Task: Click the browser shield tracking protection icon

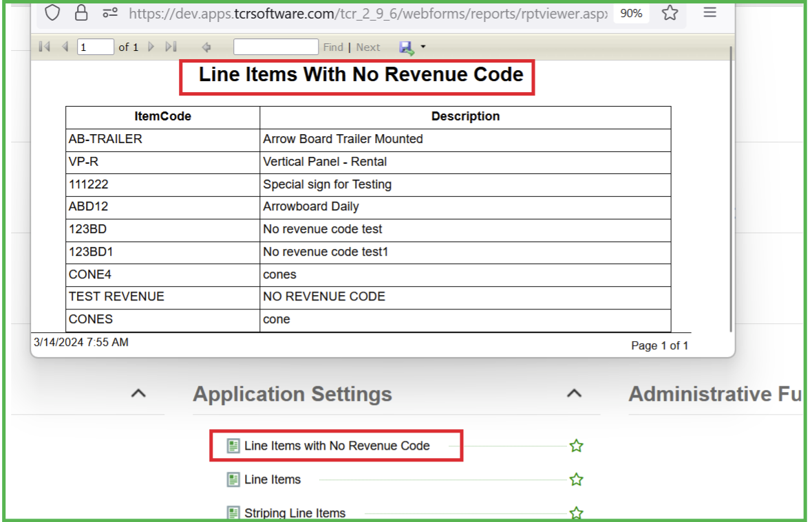Action: 53,13
